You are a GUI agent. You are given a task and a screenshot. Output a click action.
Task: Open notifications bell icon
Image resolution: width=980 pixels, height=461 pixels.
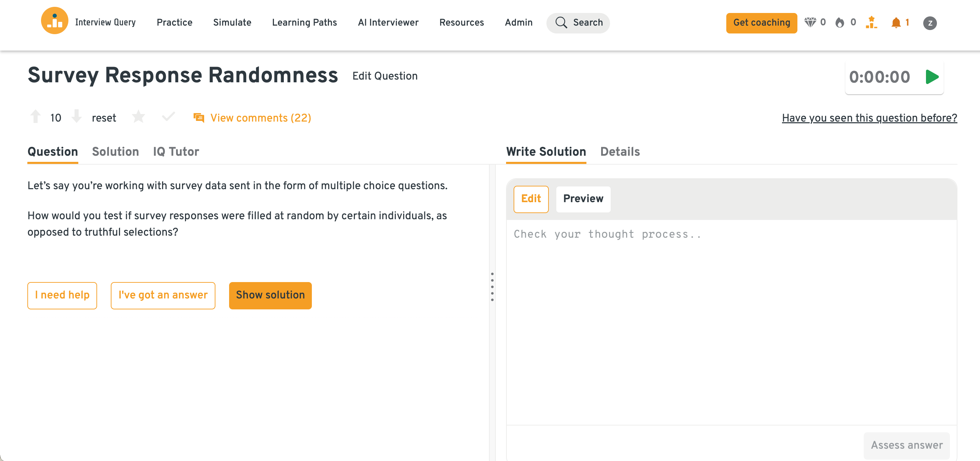click(x=896, y=23)
